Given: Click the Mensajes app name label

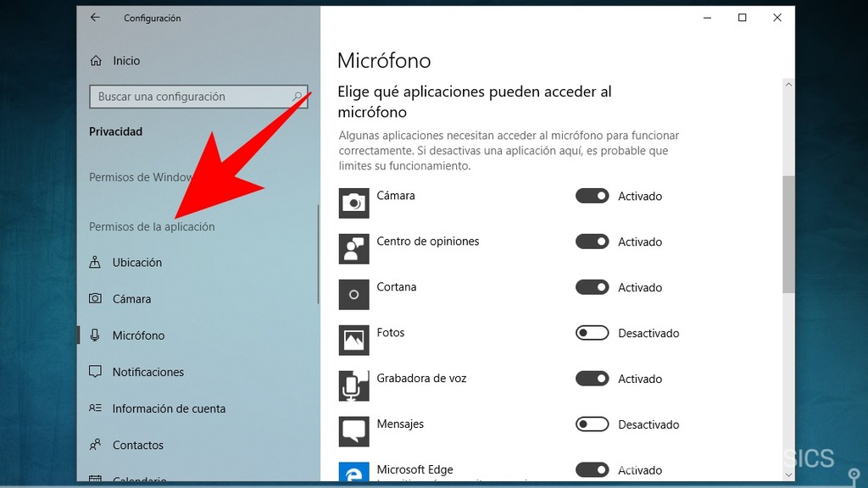Looking at the screenshot, I should (x=400, y=424).
